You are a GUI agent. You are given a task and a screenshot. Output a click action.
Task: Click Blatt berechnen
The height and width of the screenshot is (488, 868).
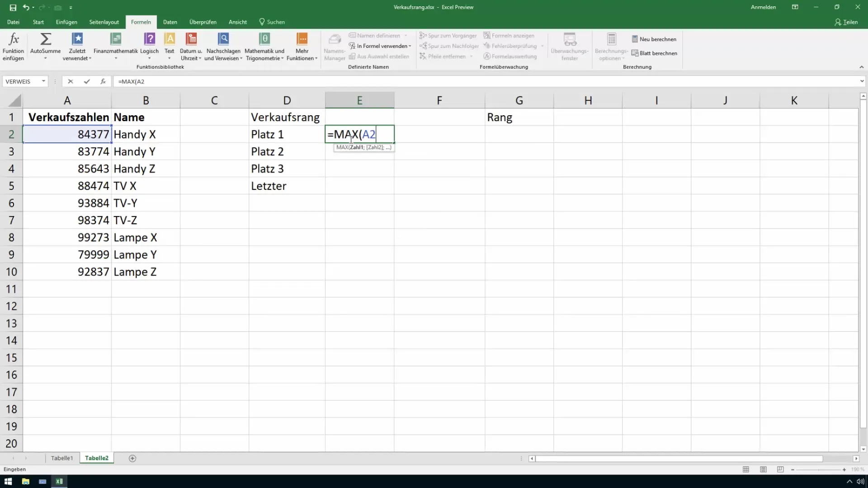point(654,53)
